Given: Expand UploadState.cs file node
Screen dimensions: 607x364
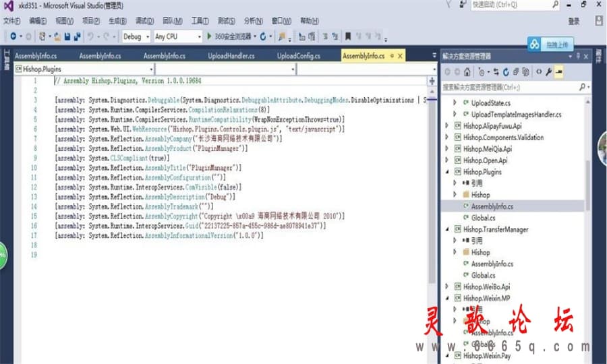Looking at the screenshot, I should click(x=455, y=103).
